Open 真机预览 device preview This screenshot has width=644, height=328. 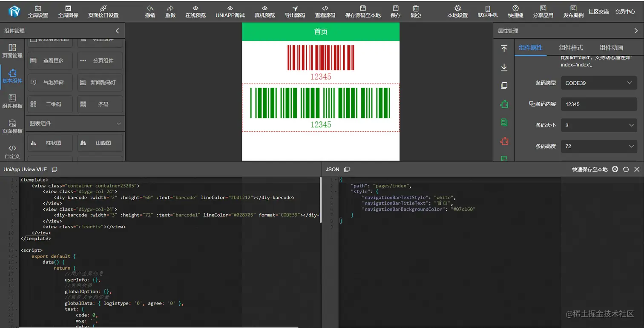coord(264,12)
